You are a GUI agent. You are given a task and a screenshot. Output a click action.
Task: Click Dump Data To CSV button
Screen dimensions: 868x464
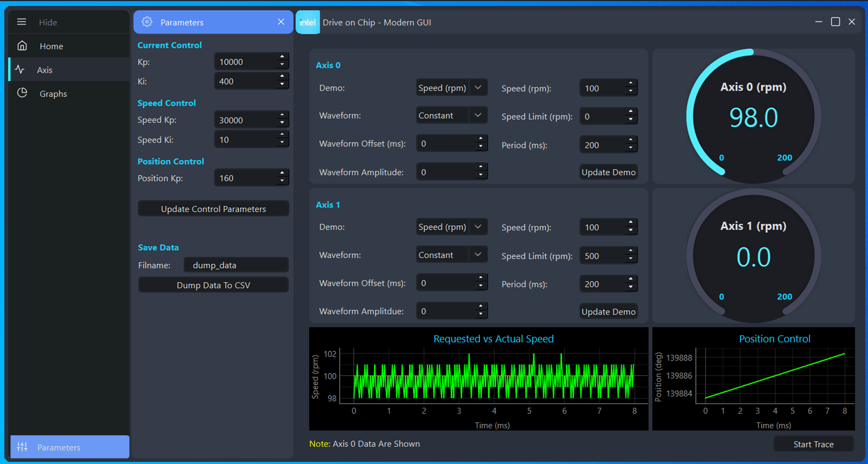pyautogui.click(x=213, y=285)
